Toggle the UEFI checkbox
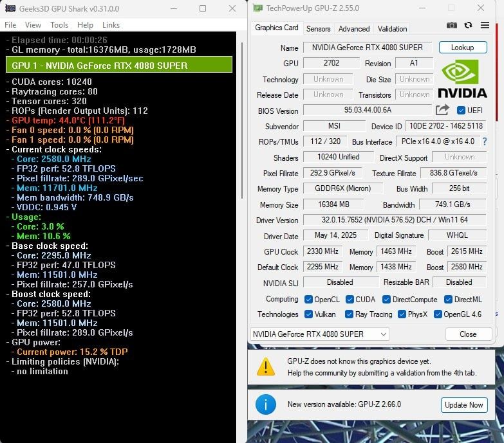Screen dimensions: 504x443 [461, 111]
